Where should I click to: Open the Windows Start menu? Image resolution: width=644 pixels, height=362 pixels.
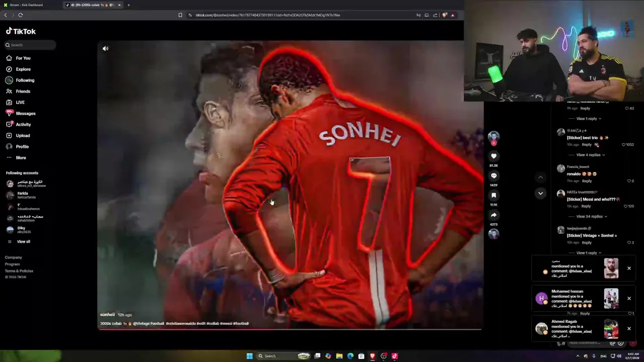pyautogui.click(x=250, y=356)
